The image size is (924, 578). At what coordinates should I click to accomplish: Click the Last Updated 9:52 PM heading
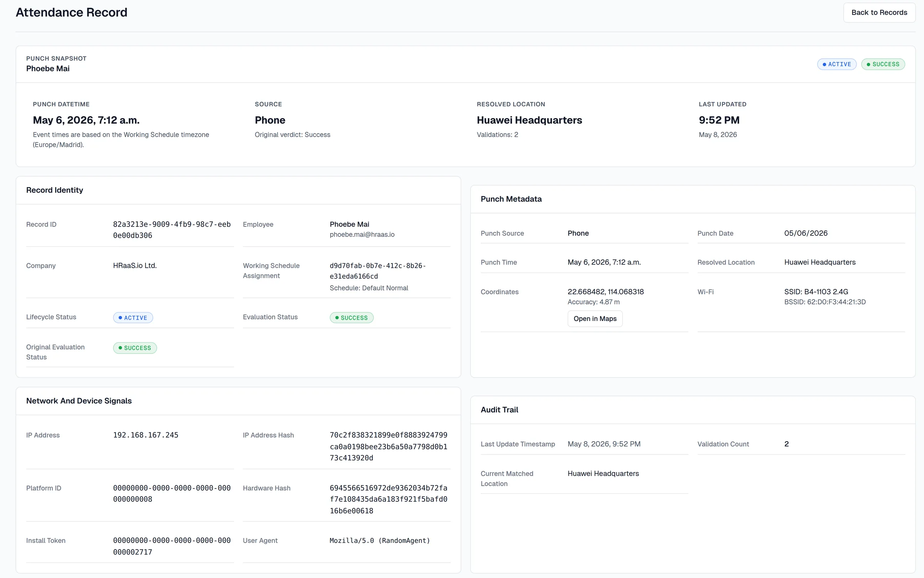coord(719,120)
